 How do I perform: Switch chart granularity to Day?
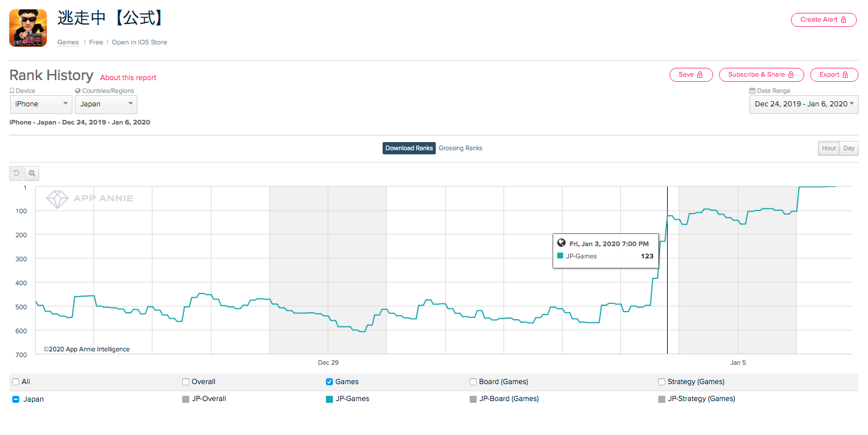pos(849,148)
